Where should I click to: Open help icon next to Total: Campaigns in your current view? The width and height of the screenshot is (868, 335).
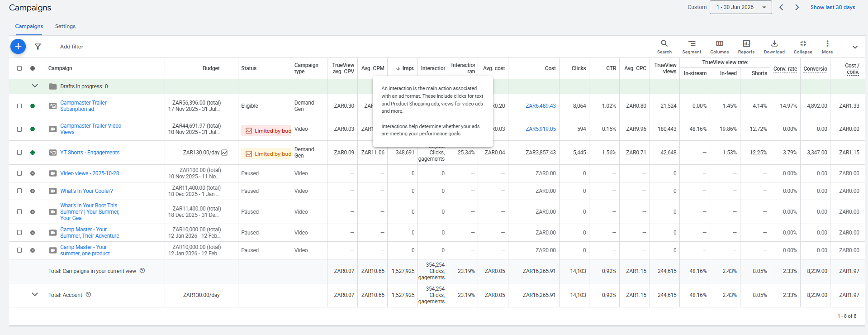pos(142,271)
